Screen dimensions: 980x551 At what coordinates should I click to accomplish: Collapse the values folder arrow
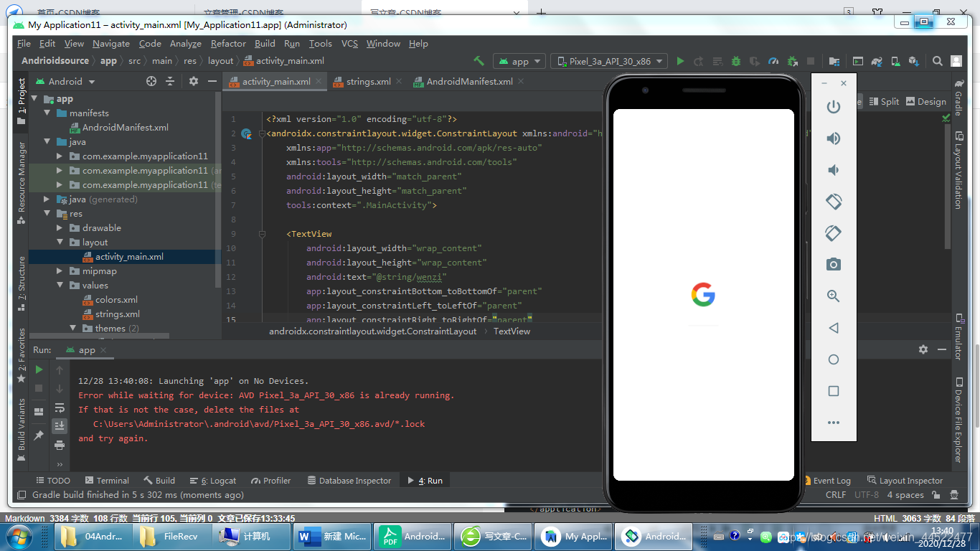pyautogui.click(x=60, y=285)
